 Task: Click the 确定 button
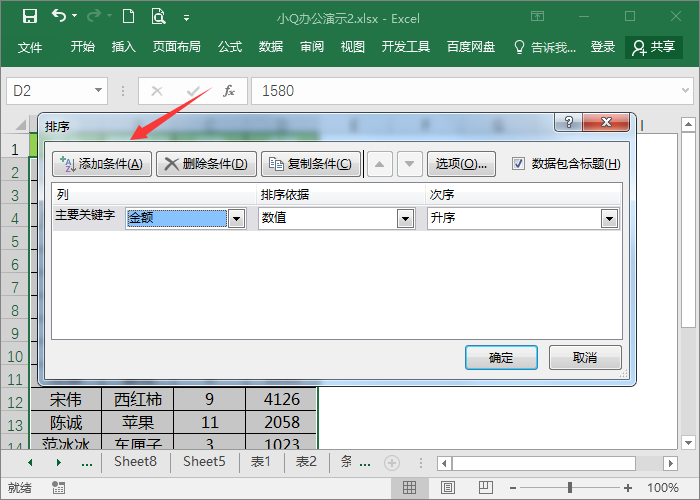501,358
